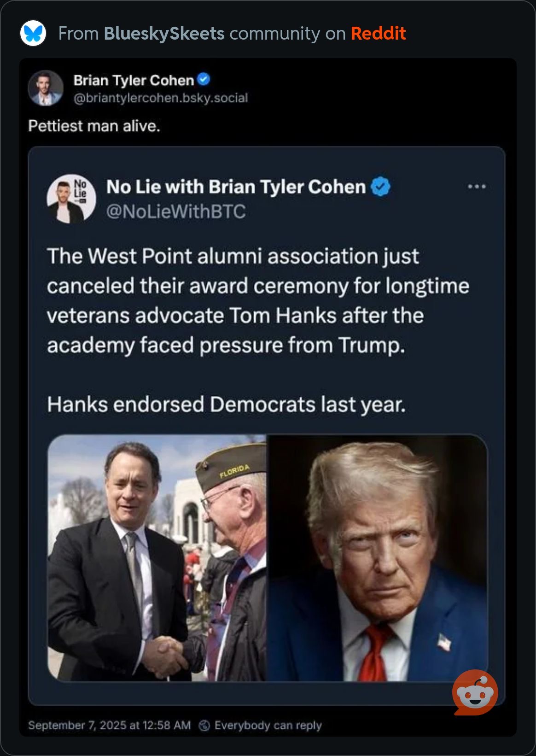Viewport: 536px width, 756px height.
Task: Open the handshake photo with the veteran
Action: [x=157, y=558]
